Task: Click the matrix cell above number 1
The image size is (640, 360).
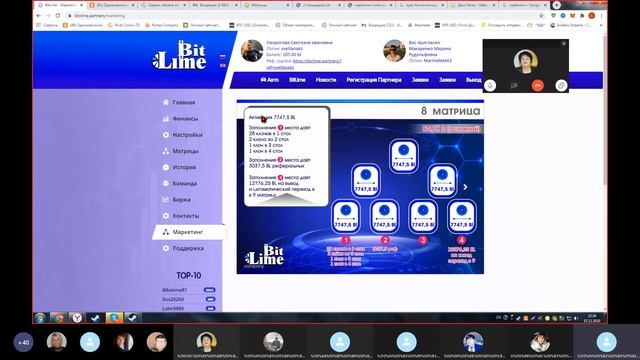Action: coord(346,216)
